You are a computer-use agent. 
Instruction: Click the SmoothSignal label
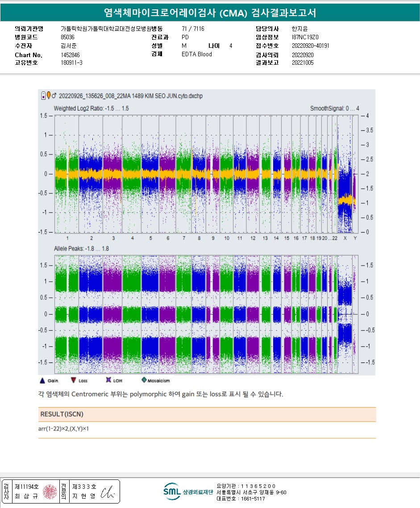click(x=335, y=108)
